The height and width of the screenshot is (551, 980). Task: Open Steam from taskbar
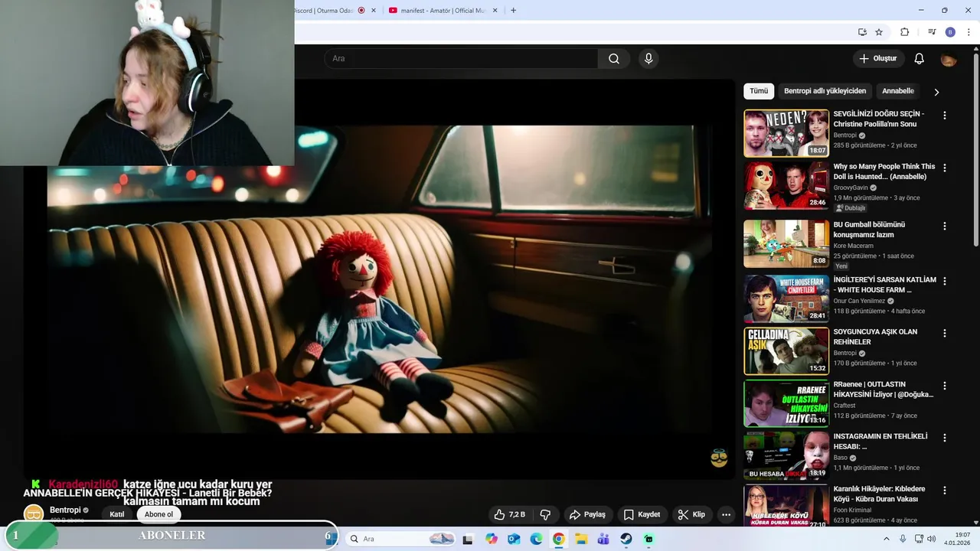click(626, 539)
